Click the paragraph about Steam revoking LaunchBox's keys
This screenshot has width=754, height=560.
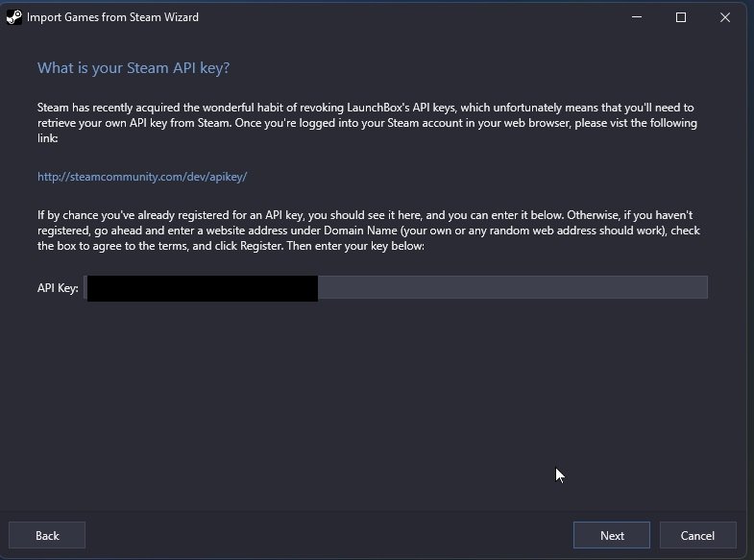coord(367,123)
